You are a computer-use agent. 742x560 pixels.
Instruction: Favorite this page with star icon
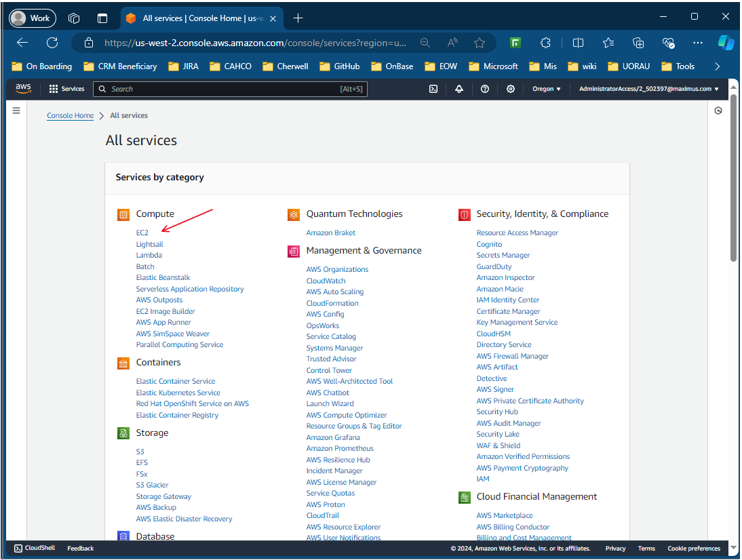coord(480,43)
